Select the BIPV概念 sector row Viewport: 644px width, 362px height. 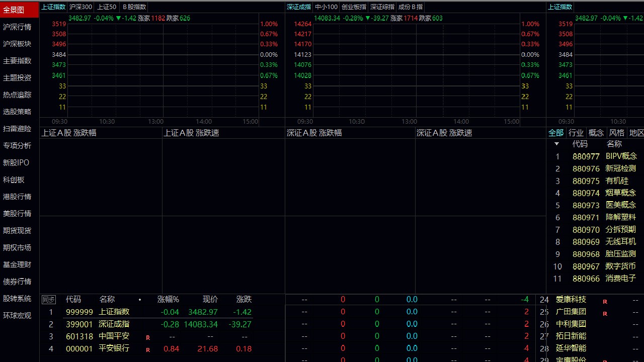click(x=621, y=156)
